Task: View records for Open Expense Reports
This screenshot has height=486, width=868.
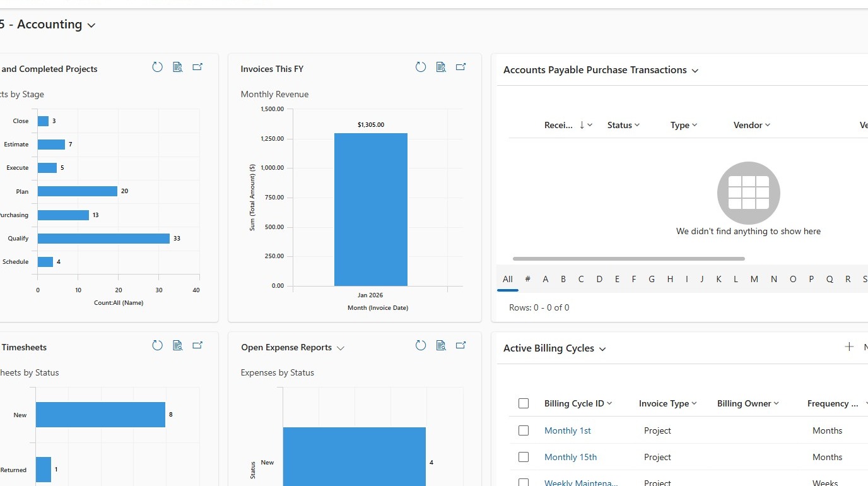Action: point(441,345)
